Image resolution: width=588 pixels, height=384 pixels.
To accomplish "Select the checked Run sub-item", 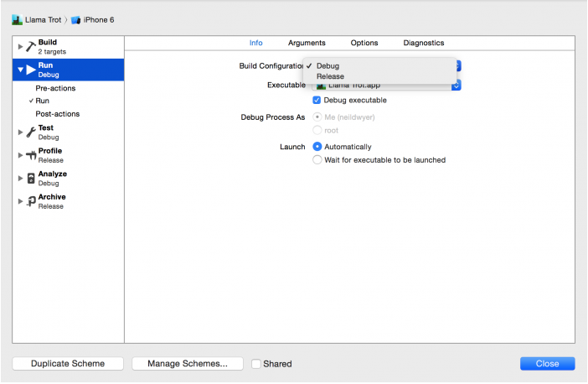I will coord(42,101).
